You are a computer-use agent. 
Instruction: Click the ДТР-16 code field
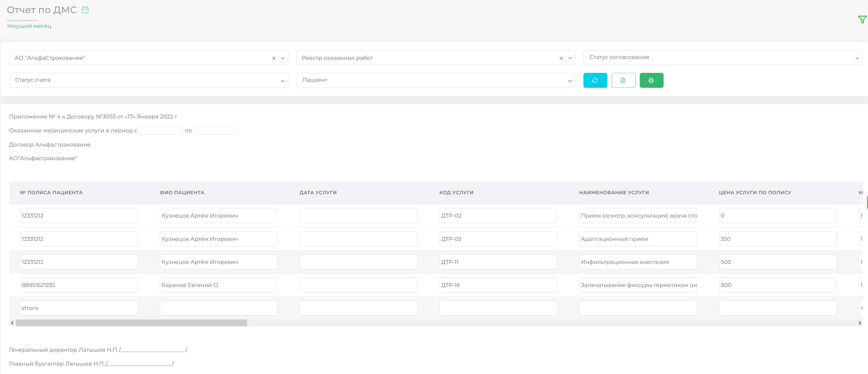pyautogui.click(x=498, y=285)
